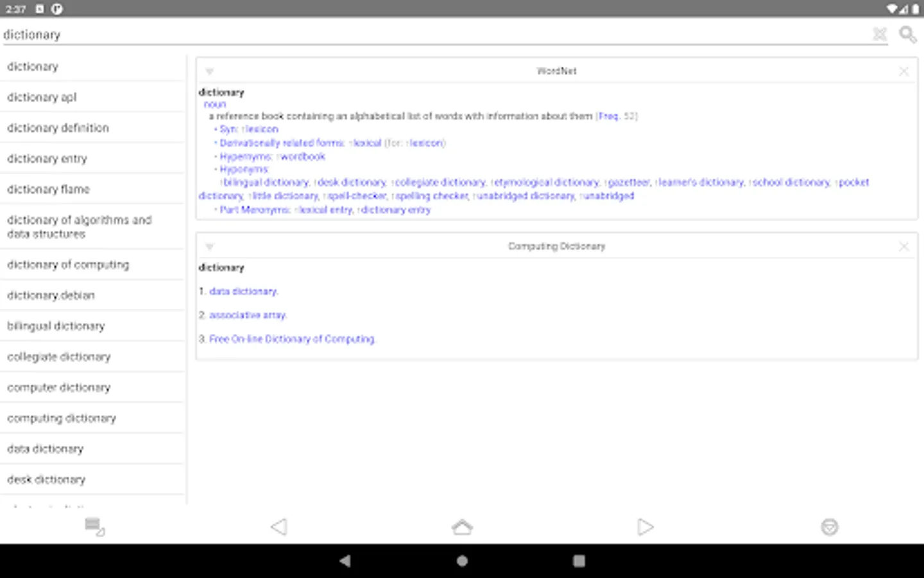Select 'dictionary definition' suggestion
The height and width of the screenshot is (578, 924).
92,128
